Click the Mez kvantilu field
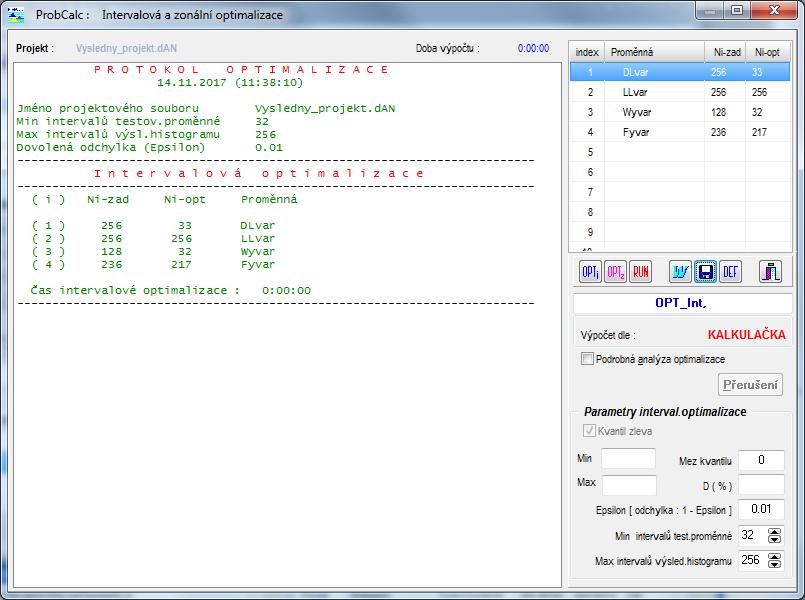 (761, 460)
